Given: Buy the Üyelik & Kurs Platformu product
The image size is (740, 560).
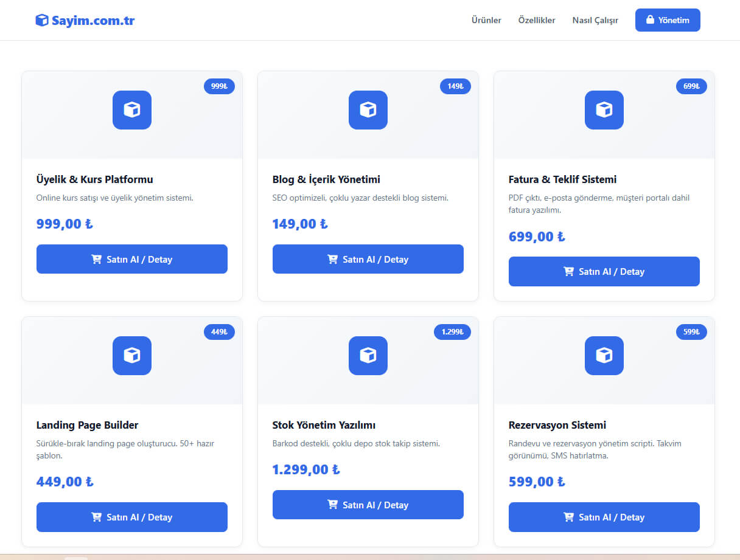Looking at the screenshot, I should click(132, 259).
